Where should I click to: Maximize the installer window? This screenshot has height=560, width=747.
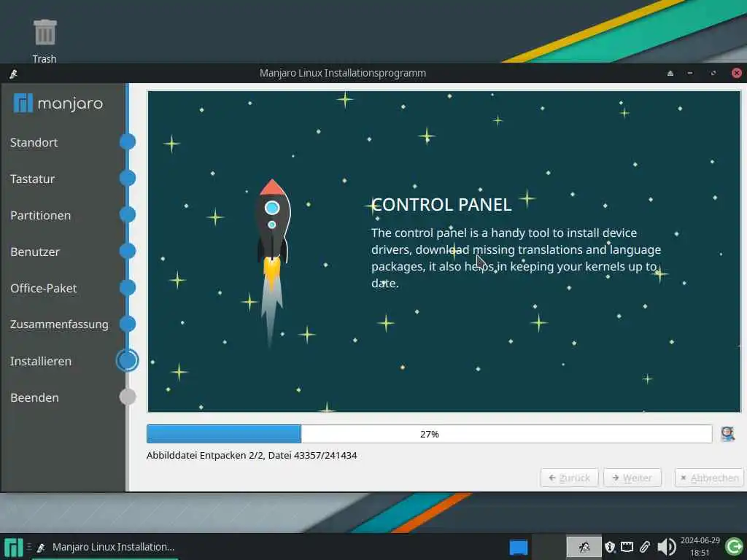click(x=713, y=74)
